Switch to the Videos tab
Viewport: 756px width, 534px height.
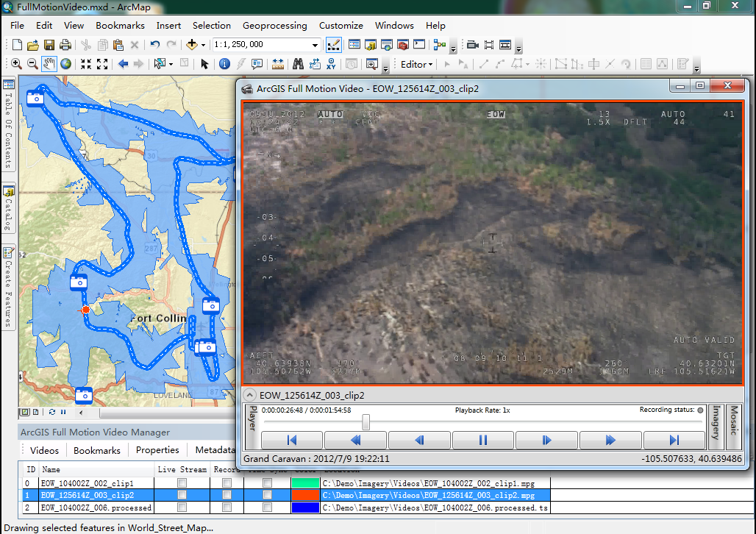coord(44,451)
